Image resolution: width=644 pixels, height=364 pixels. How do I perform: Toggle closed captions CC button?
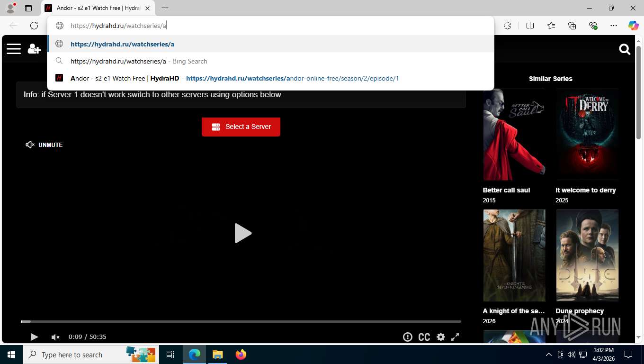[424, 337]
